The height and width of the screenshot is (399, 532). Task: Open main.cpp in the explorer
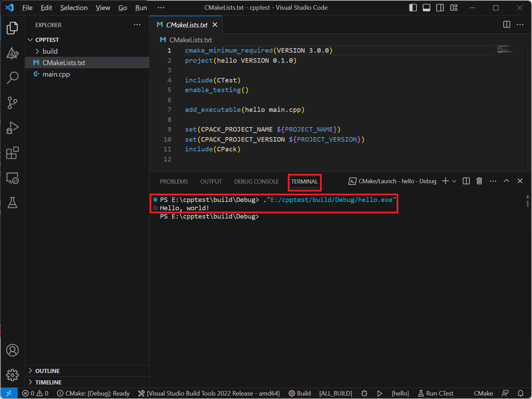pos(56,74)
